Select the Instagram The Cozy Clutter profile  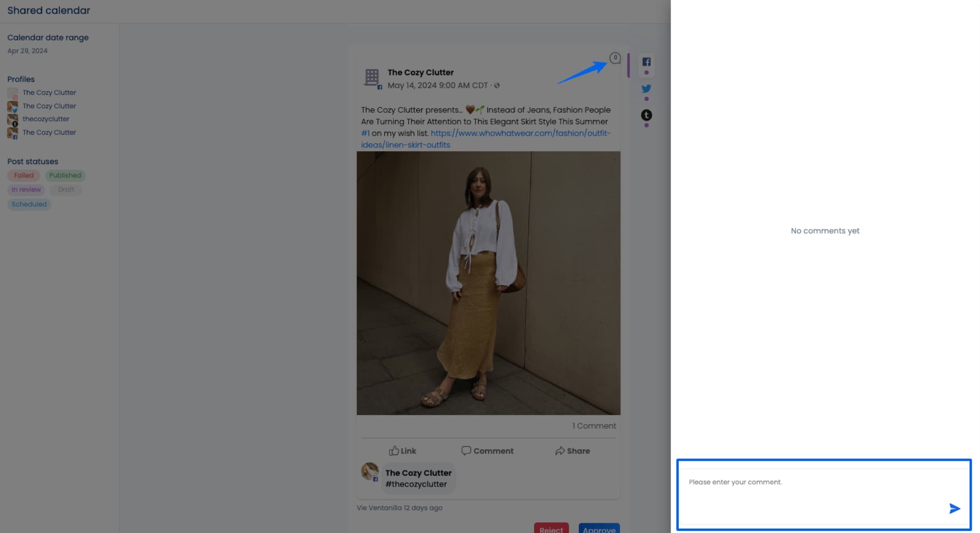coord(49,93)
